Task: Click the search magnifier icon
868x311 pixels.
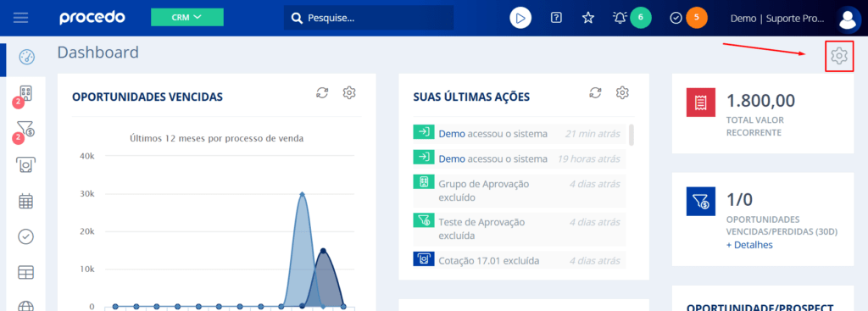Action: pyautogui.click(x=298, y=19)
